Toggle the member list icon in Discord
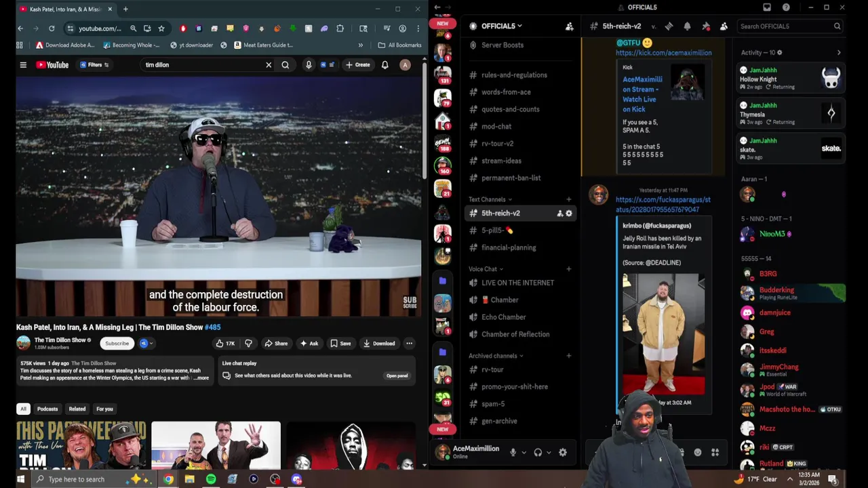 [724, 26]
